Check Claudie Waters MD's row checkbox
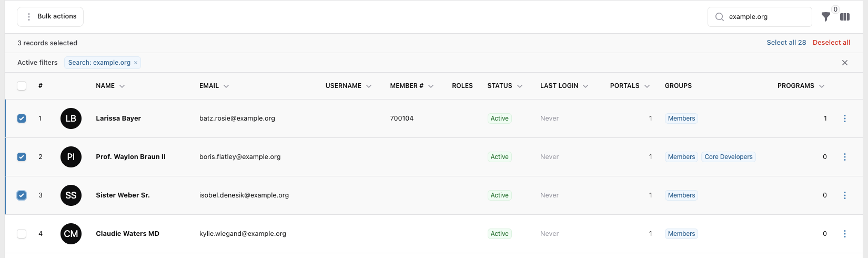Viewport: 868px width, 258px height. pyautogui.click(x=22, y=234)
